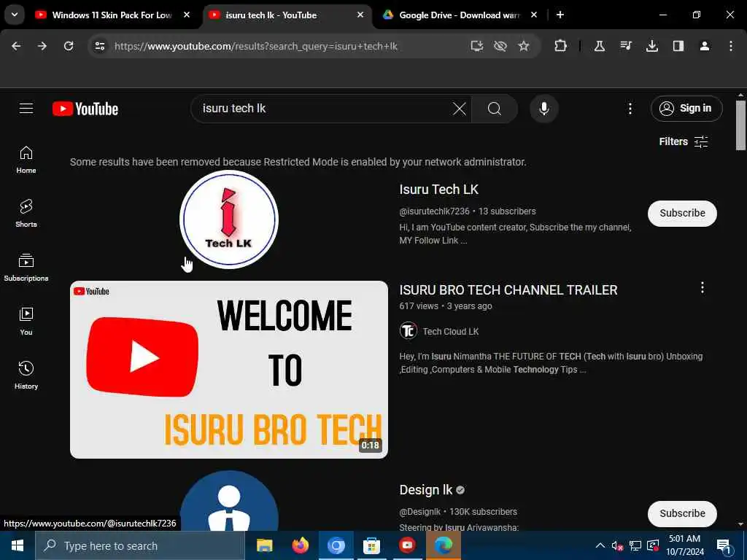Screen dimensions: 747x560
Task: Close the Windows 11 Skin Pack tab
Action: [x=187, y=15]
